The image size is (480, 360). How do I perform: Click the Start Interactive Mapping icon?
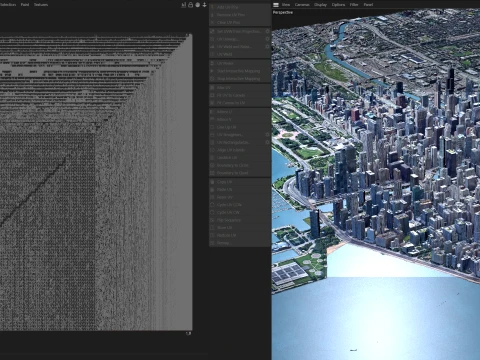coord(212,71)
